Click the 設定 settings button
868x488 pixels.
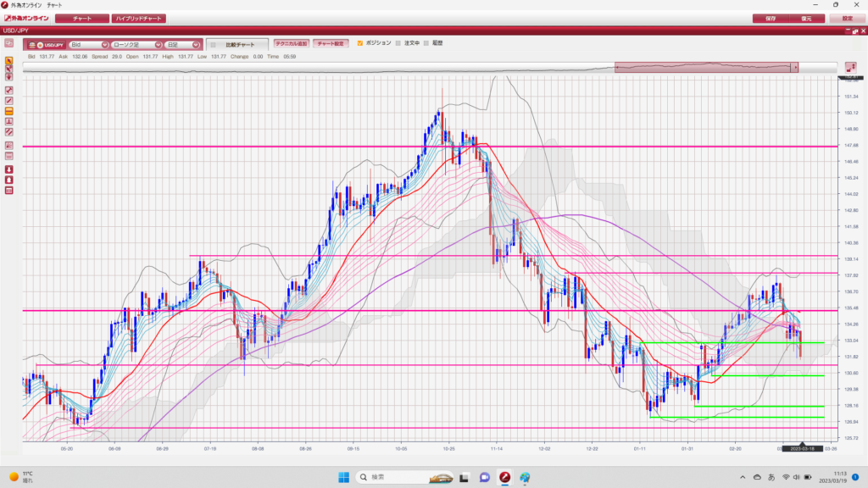coord(848,19)
